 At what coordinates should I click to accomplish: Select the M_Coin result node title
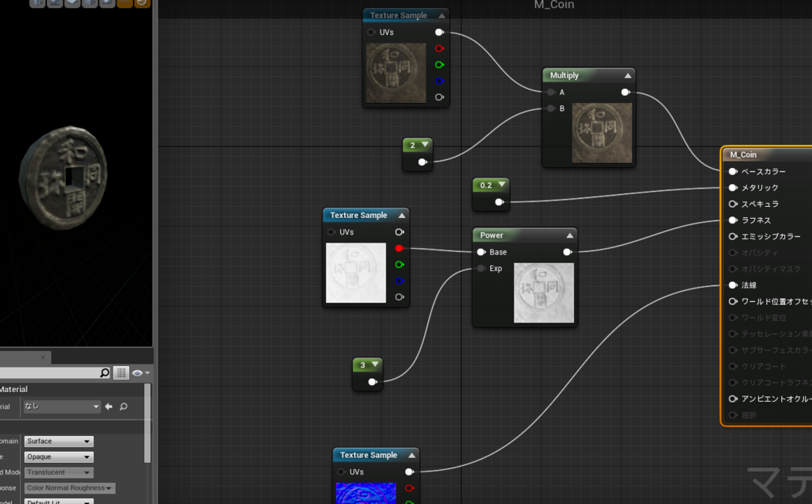[743, 155]
